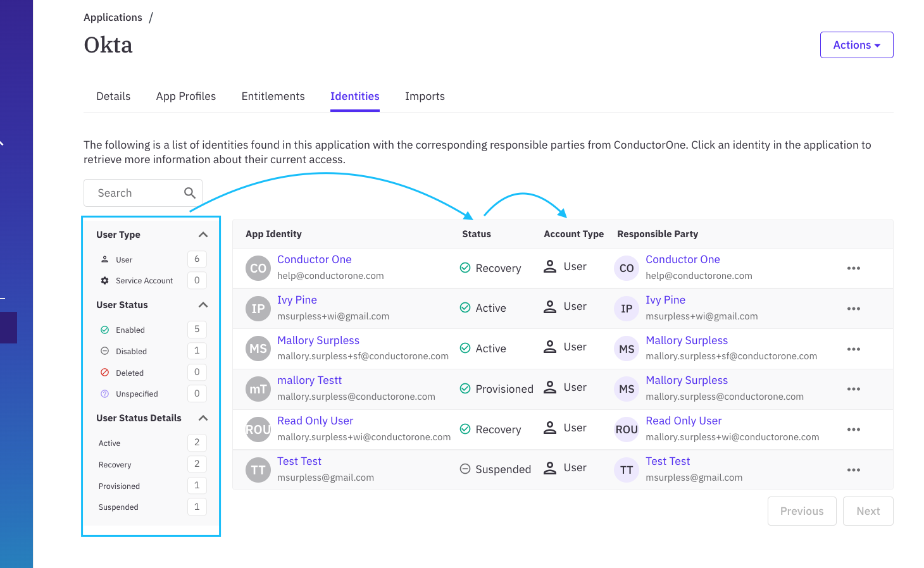Collapse the User Status filter section
The image size is (924, 568).
(x=203, y=305)
